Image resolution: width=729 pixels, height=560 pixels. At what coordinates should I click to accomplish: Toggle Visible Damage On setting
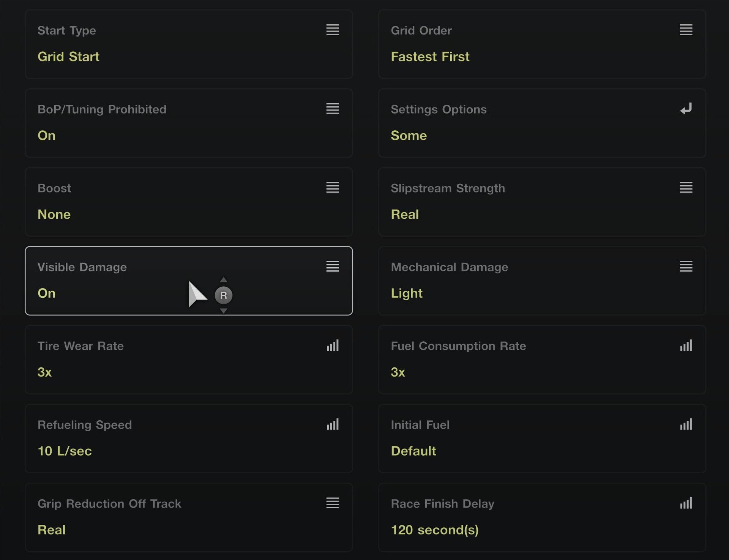pos(46,293)
